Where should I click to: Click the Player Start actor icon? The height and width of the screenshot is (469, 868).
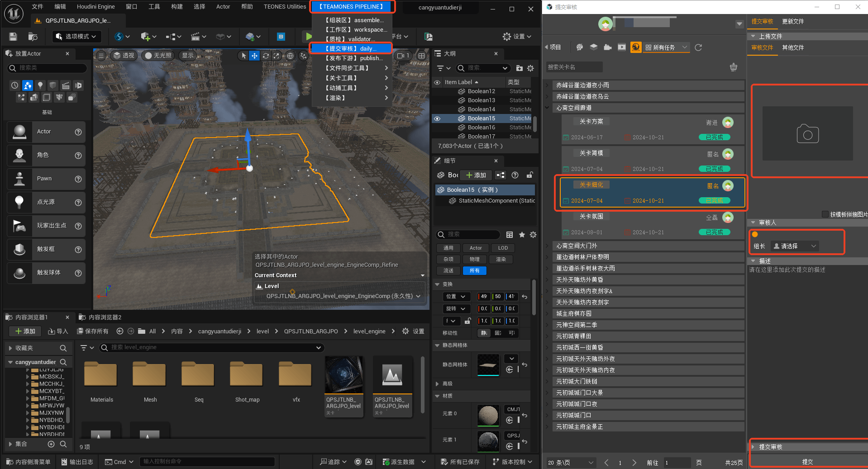(x=19, y=226)
